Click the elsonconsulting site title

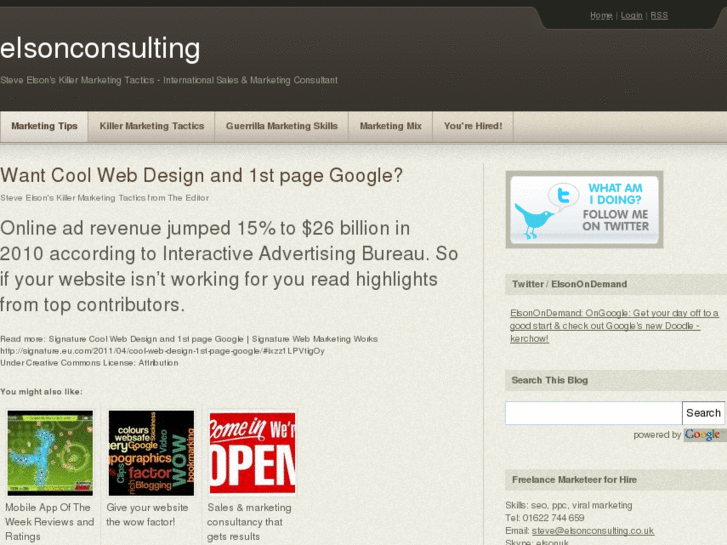click(x=100, y=48)
